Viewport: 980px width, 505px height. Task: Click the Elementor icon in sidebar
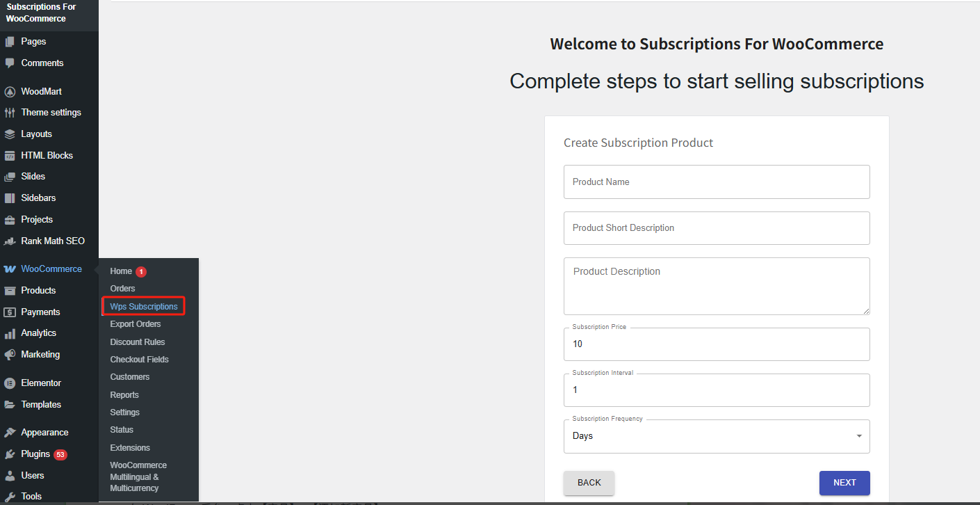(x=10, y=383)
